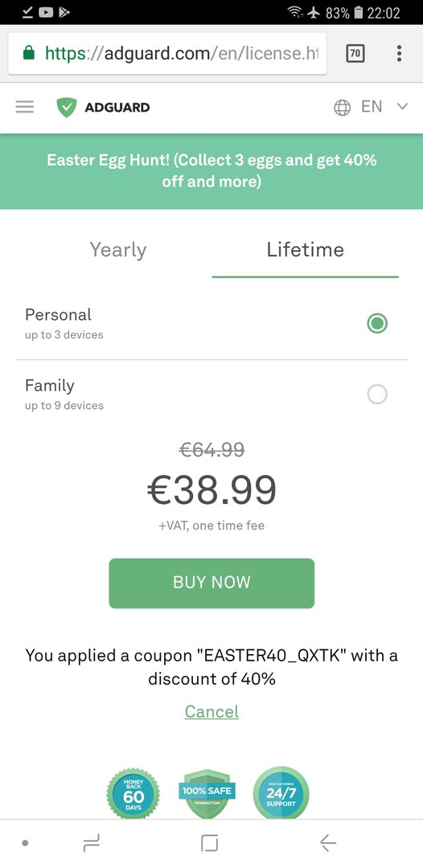Cancel the applied EASTER40 coupon

pyautogui.click(x=211, y=711)
